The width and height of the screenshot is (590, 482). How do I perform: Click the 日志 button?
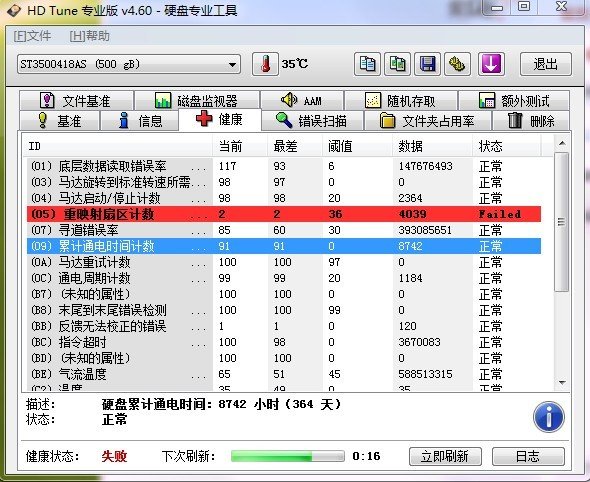coord(528,456)
